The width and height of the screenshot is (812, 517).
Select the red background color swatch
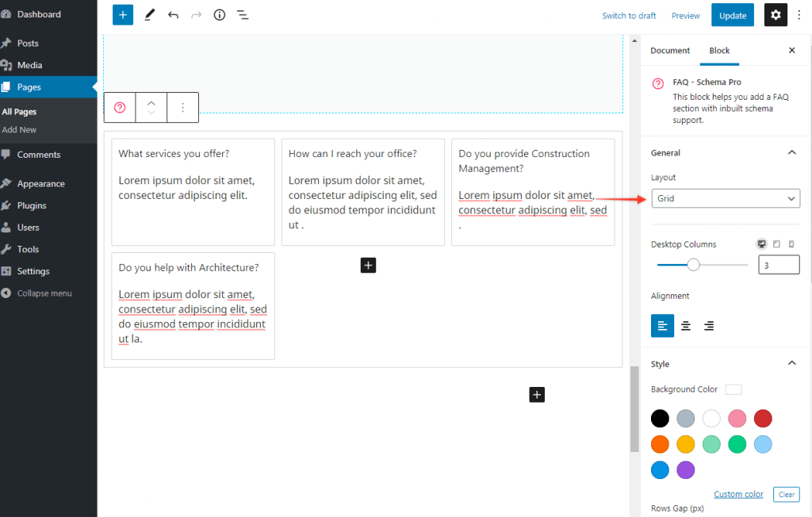tap(763, 418)
